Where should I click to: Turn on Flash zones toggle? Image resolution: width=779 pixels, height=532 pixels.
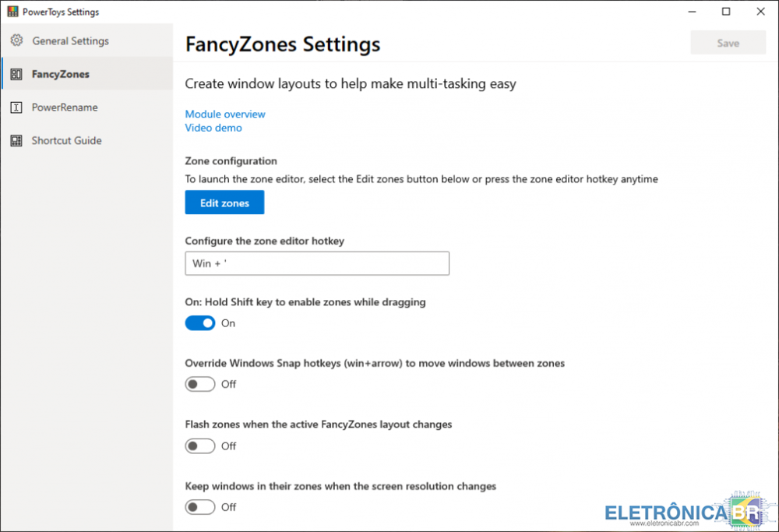pyautogui.click(x=200, y=446)
